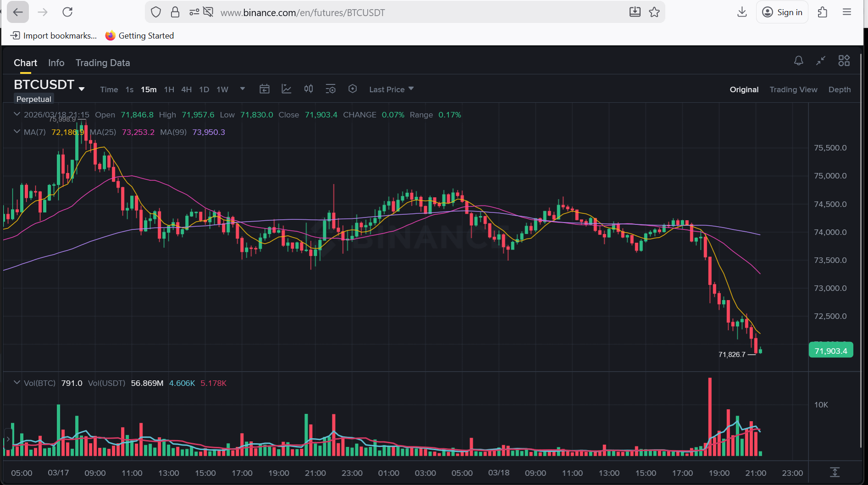This screenshot has height=485, width=868.
Task: Click the install app icon in address bar
Action: click(x=635, y=12)
